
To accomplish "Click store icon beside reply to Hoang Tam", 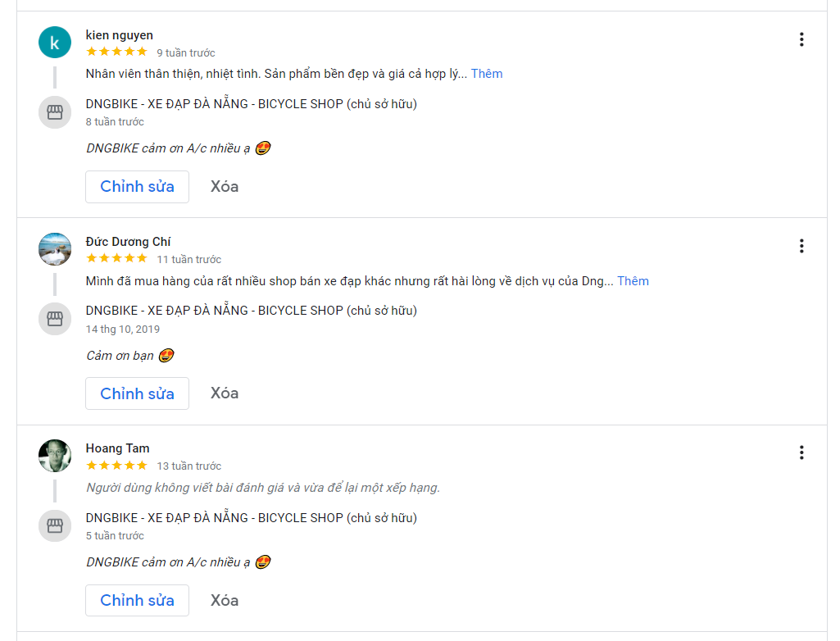I will click(x=55, y=525).
